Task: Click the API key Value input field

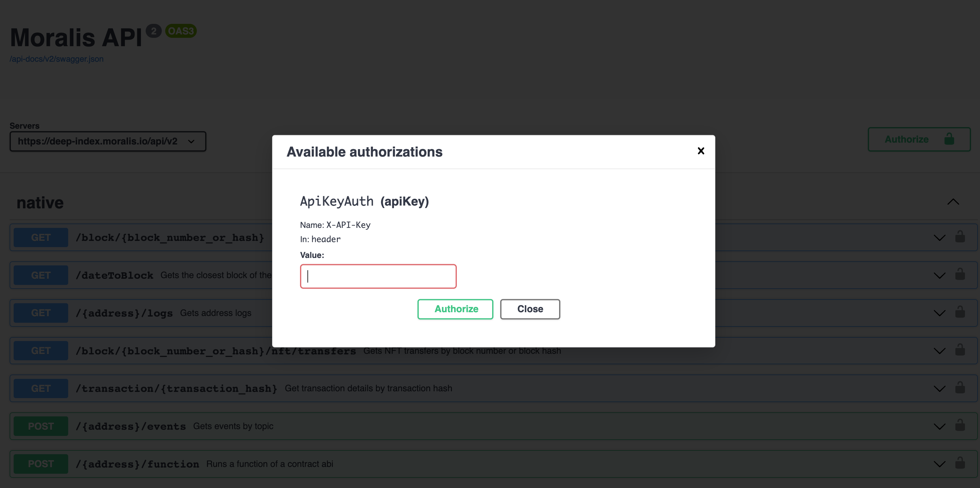Action: coord(378,276)
